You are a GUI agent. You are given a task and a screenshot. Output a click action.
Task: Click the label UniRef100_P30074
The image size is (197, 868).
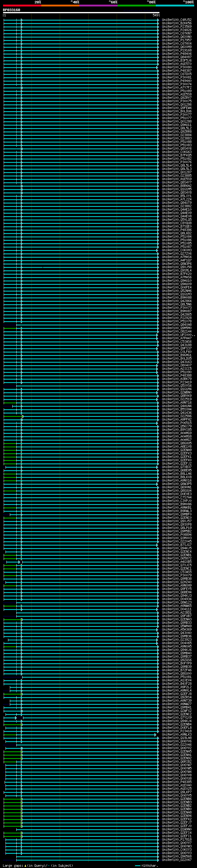pos(176,84)
